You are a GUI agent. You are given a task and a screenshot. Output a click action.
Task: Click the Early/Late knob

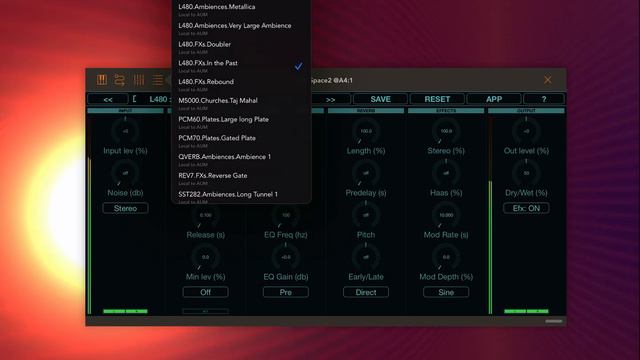[366, 257]
